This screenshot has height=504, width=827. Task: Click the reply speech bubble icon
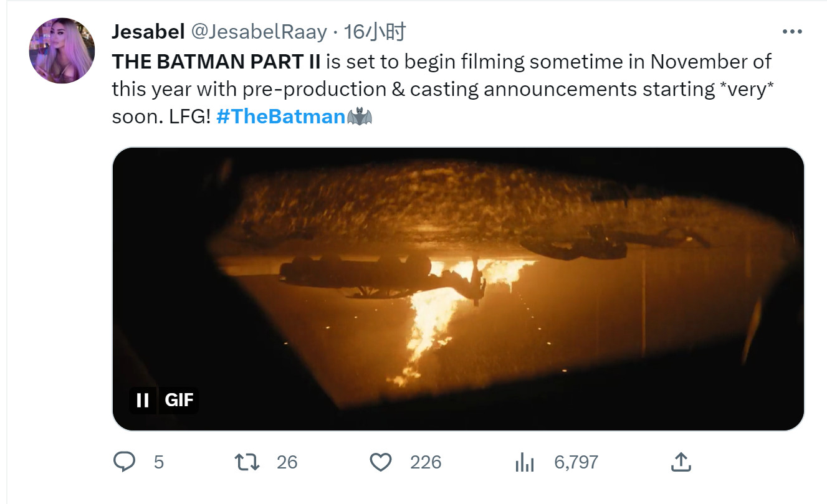(125, 462)
